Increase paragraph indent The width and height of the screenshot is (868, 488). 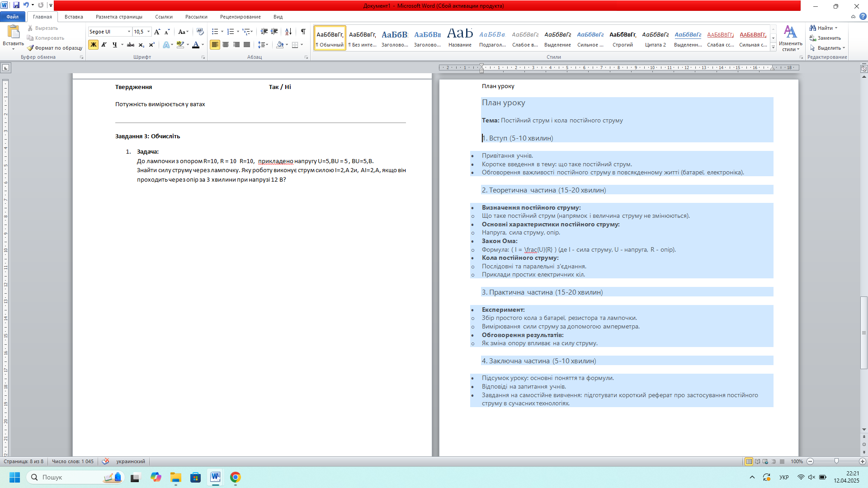pyautogui.click(x=274, y=32)
